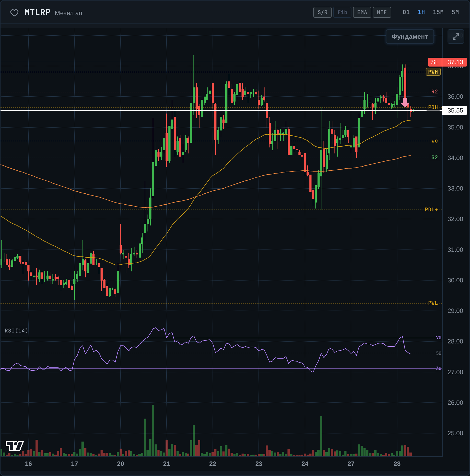Toggle the Fib overlay

pos(342,12)
